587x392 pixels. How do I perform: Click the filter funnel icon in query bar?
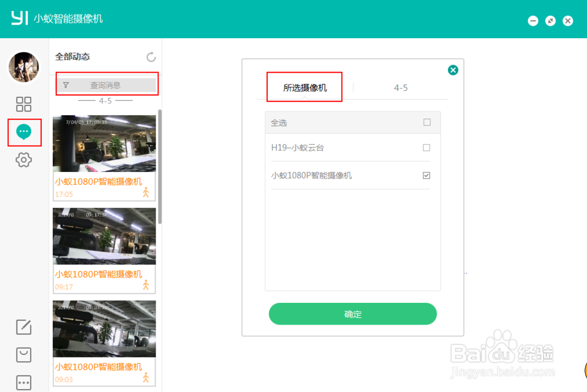pyautogui.click(x=66, y=85)
